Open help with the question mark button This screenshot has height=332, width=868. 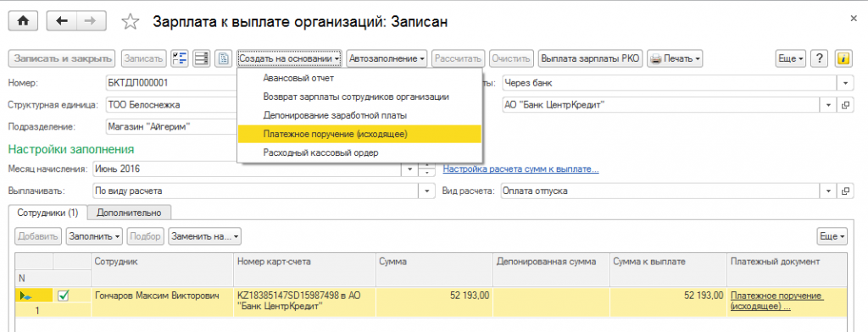click(x=820, y=58)
